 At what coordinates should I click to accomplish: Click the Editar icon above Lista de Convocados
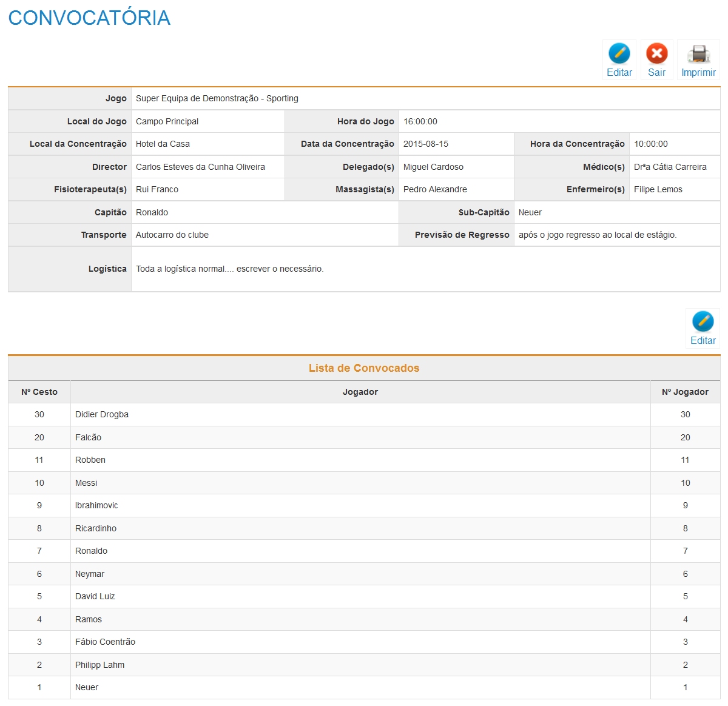pyautogui.click(x=703, y=323)
